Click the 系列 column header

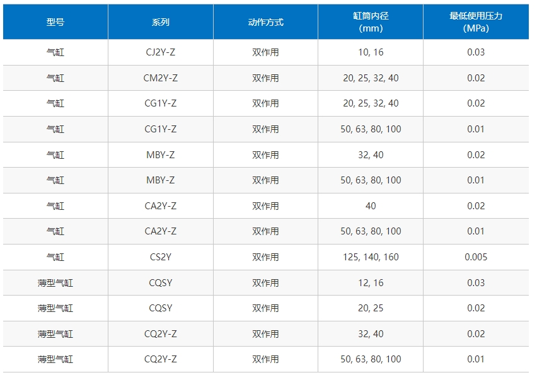(161, 22)
